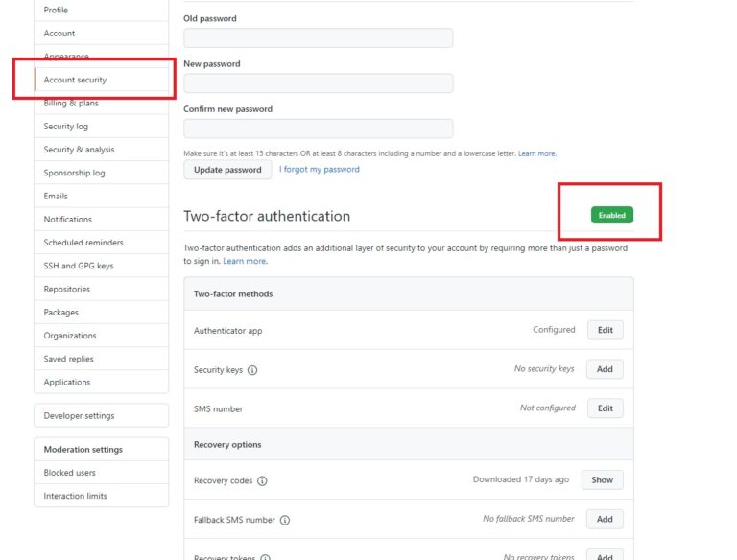
Task: Open Developer settings
Action: (79, 415)
